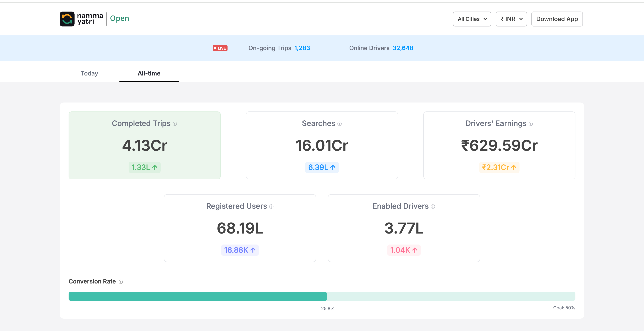The image size is (644, 331).
Task: Click the Open link beside logo
Action: point(119,18)
